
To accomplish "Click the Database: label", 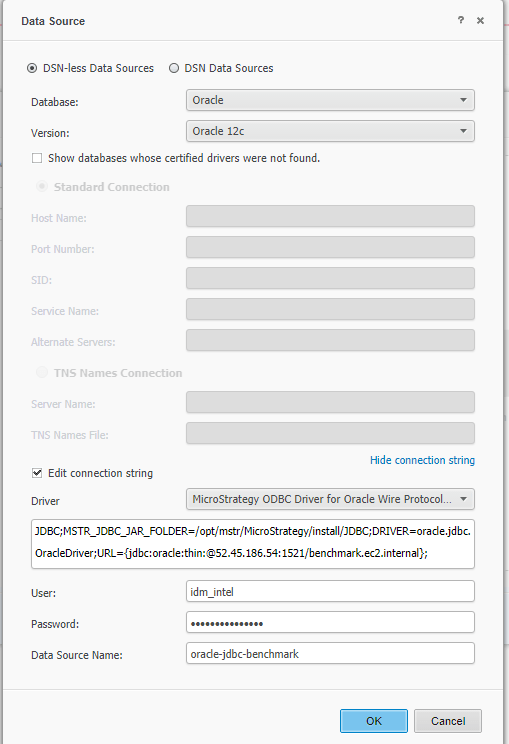I will click(x=55, y=102).
